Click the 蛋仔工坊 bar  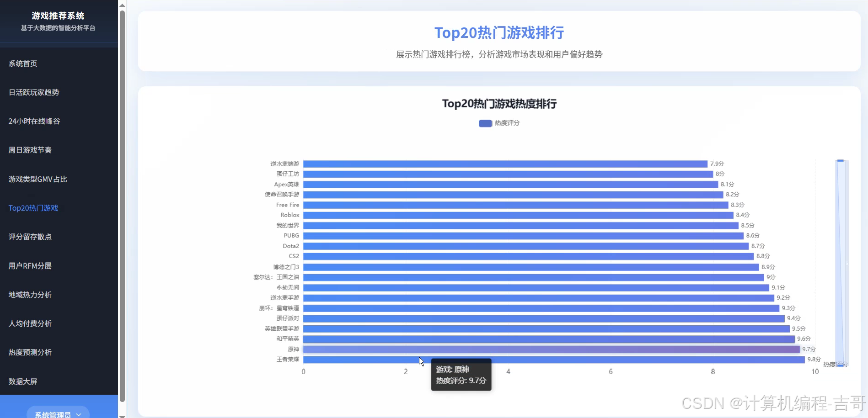tap(508, 174)
